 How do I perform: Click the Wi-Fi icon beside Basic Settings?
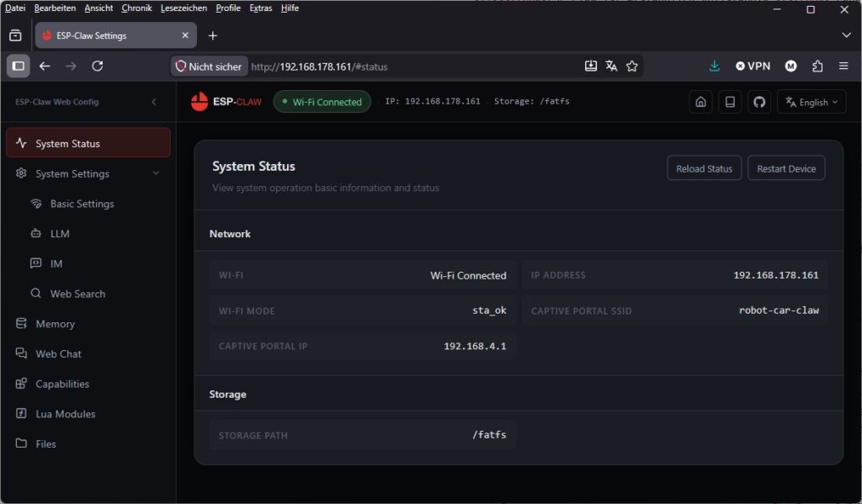36,204
